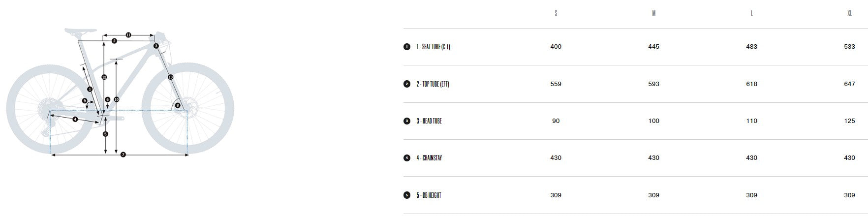Viewport: 868px width, 216px height.
Task: Click the Seat Tube value 445 for M
Action: pyautogui.click(x=653, y=47)
